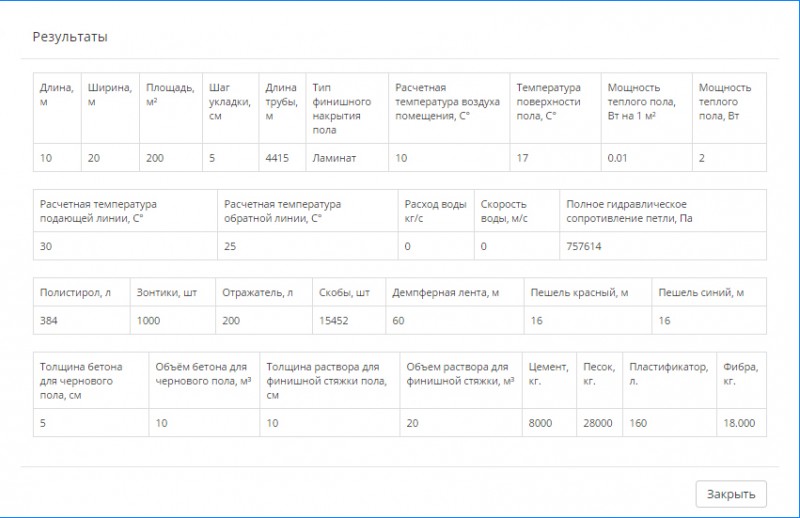The width and height of the screenshot is (800, 518).
Task: Click the Шаг укладки column header
Action: pos(230,102)
